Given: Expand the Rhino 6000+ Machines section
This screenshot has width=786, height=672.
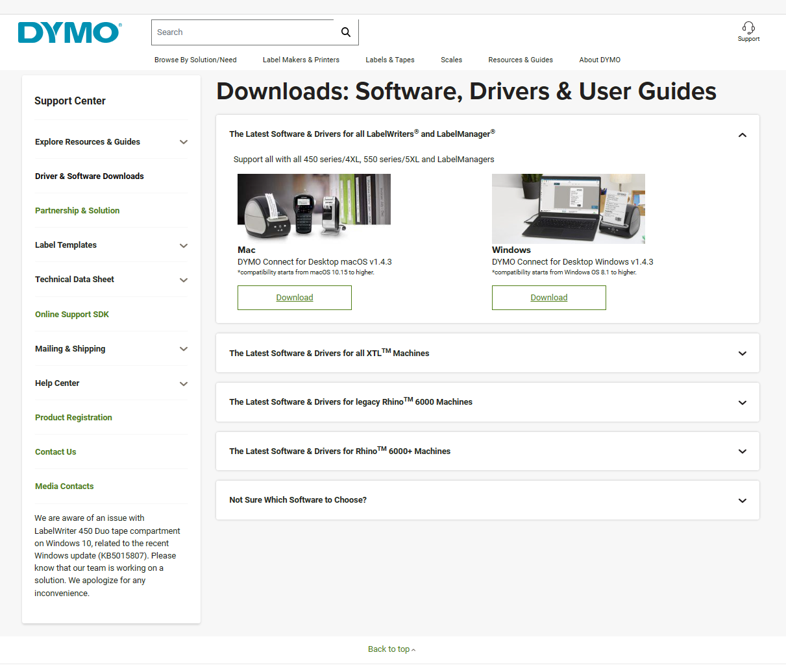Looking at the screenshot, I should 742,451.
